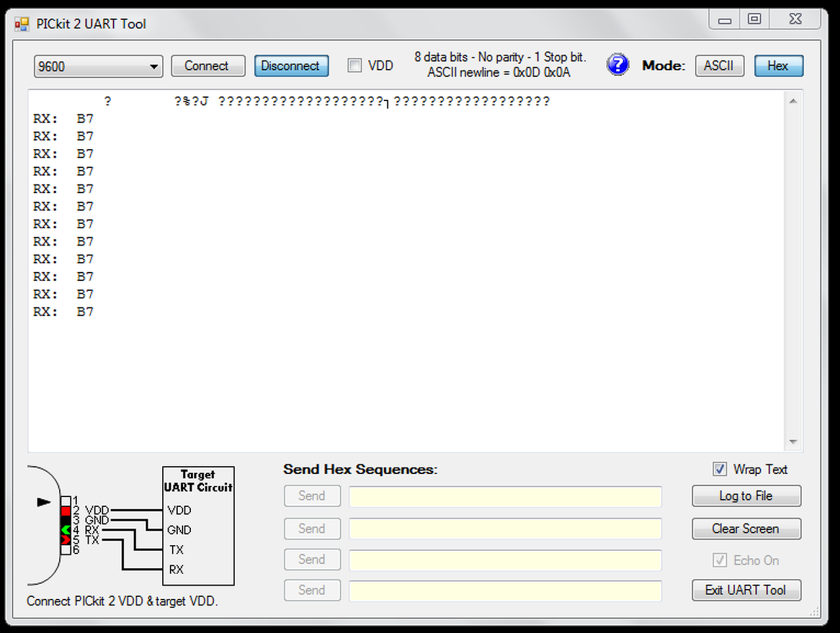The image size is (840, 633).
Task: Click the red TX pin 5 arrow indicator
Action: click(66, 540)
